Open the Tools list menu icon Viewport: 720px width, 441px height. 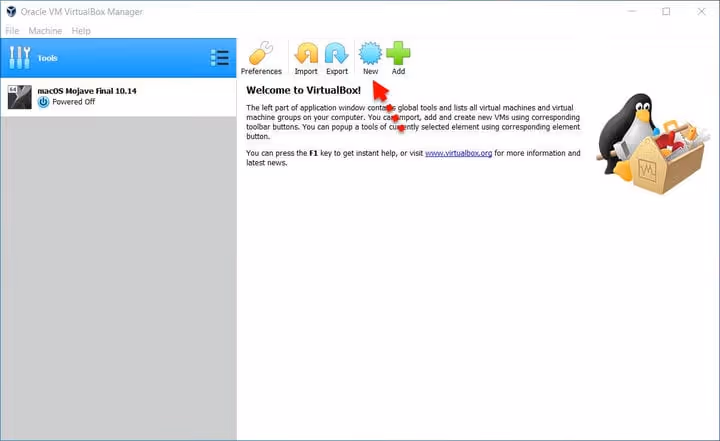tap(219, 58)
